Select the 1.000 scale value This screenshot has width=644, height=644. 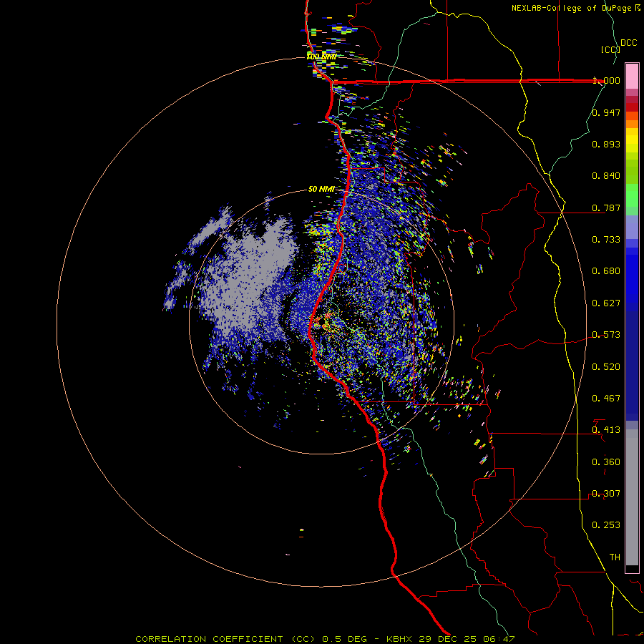[x=606, y=80]
